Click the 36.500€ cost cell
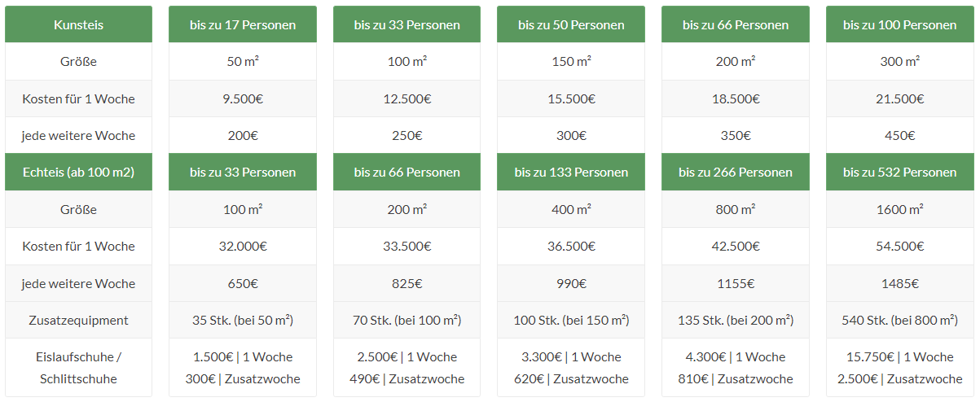Image resolution: width=980 pixels, height=402 pixels. tap(571, 246)
